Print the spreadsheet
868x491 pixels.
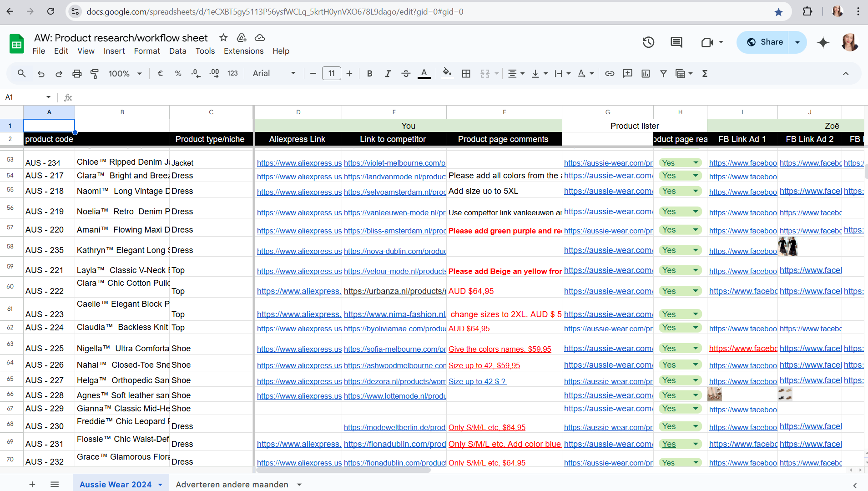point(77,73)
